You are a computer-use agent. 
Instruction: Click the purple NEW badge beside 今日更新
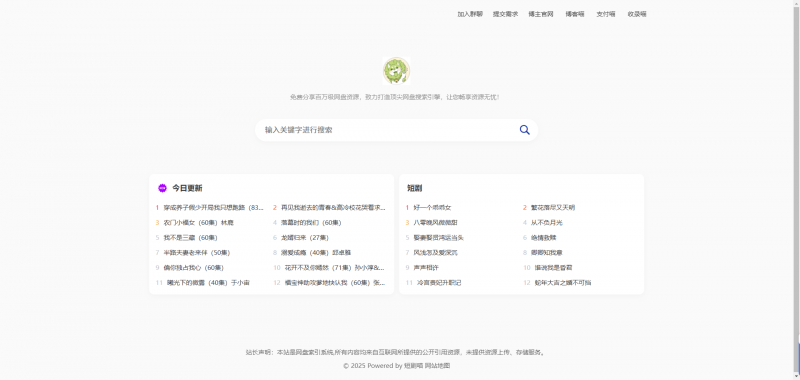coord(162,188)
